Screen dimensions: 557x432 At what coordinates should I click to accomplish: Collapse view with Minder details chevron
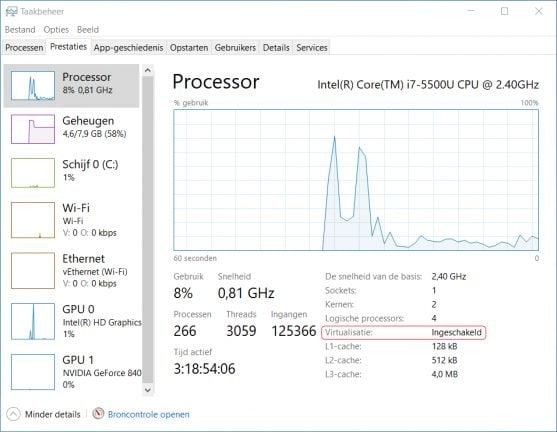pos(13,414)
